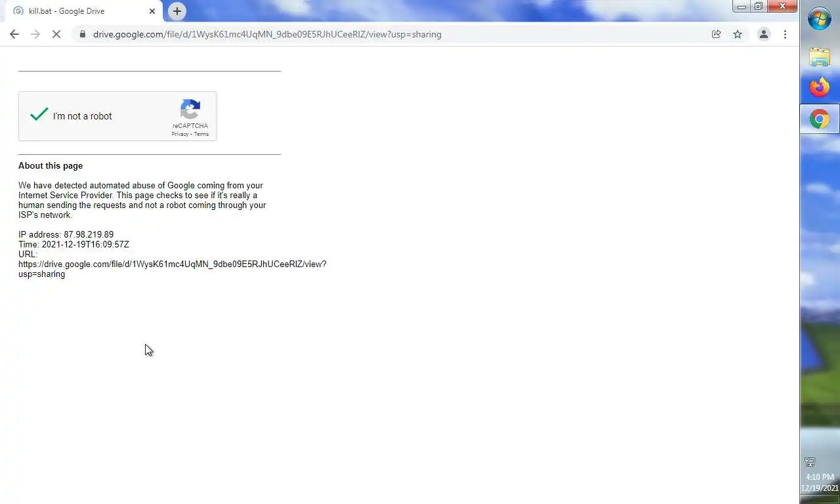The image size is (840, 504).
Task: Click the lock icon in address bar
Action: point(82,34)
